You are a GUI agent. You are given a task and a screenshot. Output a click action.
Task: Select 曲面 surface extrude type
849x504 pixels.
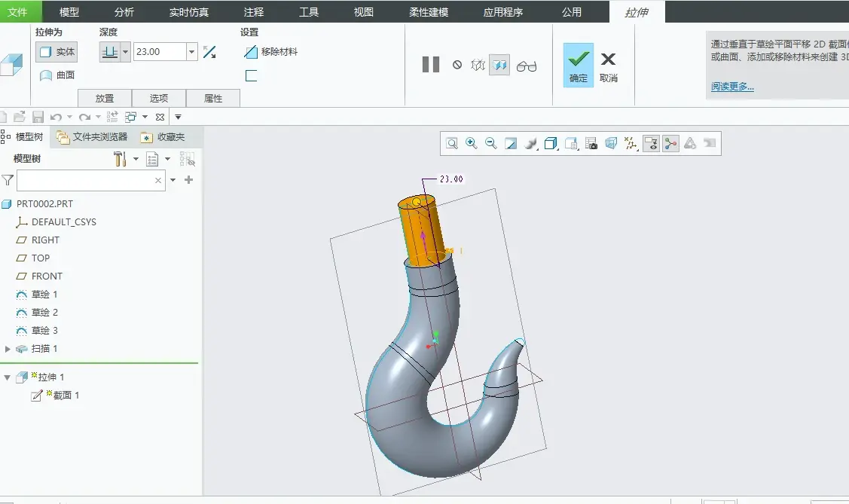56,75
